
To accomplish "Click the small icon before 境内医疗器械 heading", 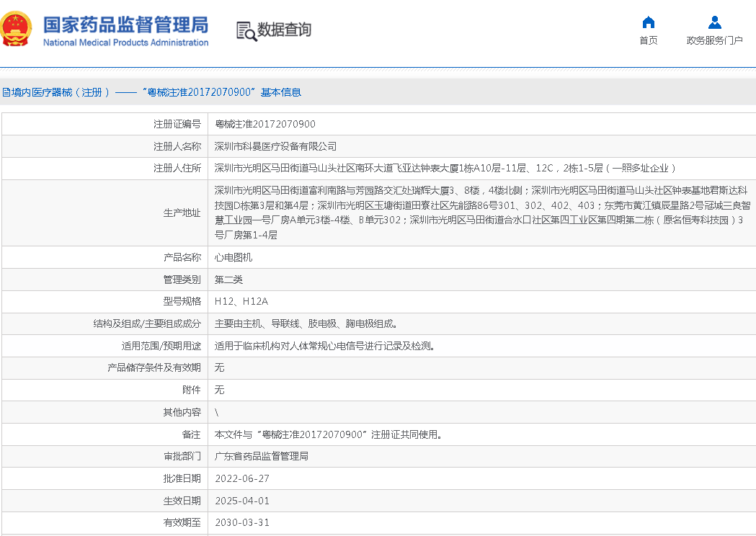I will (x=6, y=92).
